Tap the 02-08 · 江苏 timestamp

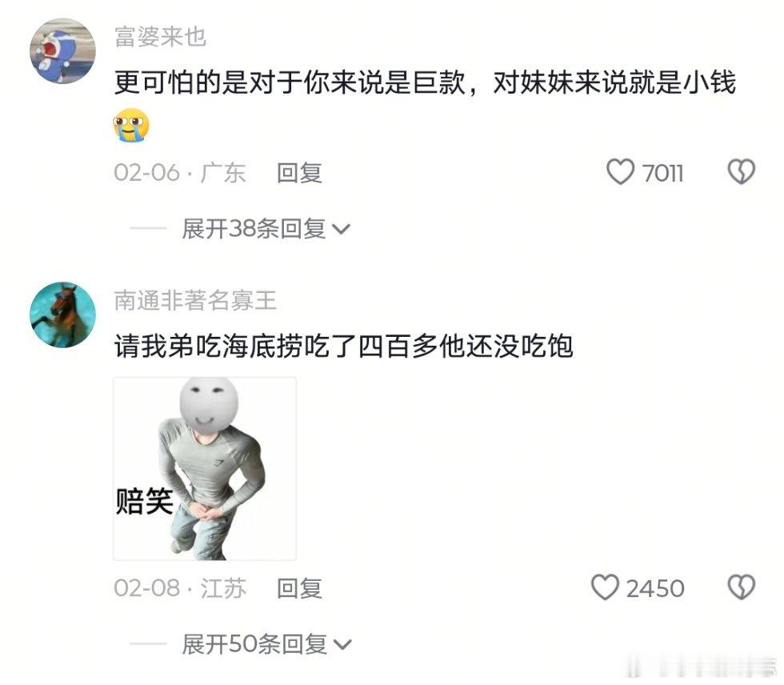[x=180, y=588]
